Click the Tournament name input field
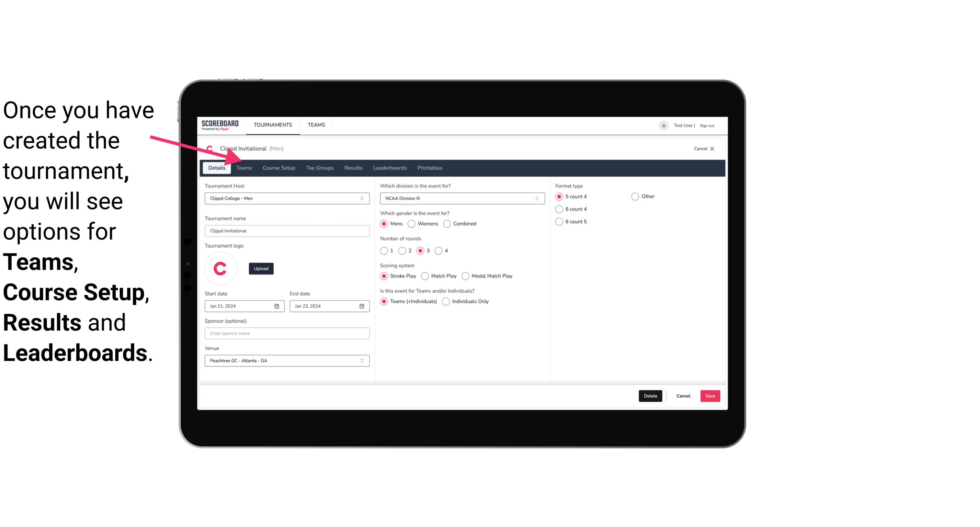 pyautogui.click(x=287, y=230)
